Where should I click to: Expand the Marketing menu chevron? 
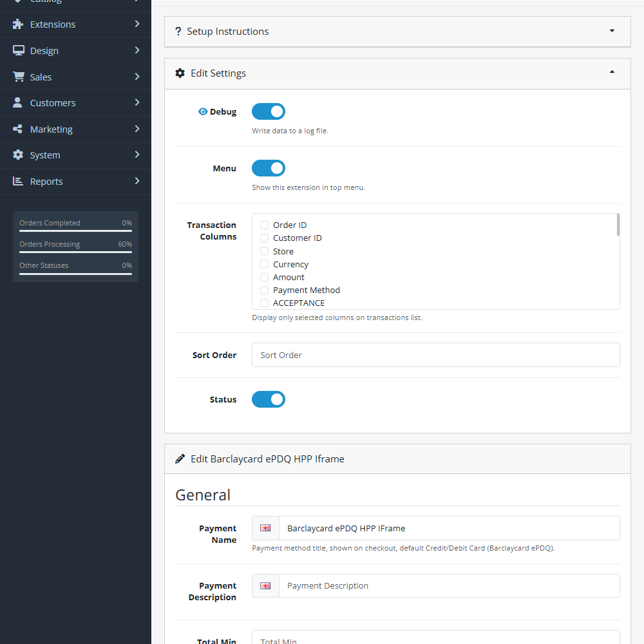(x=137, y=129)
